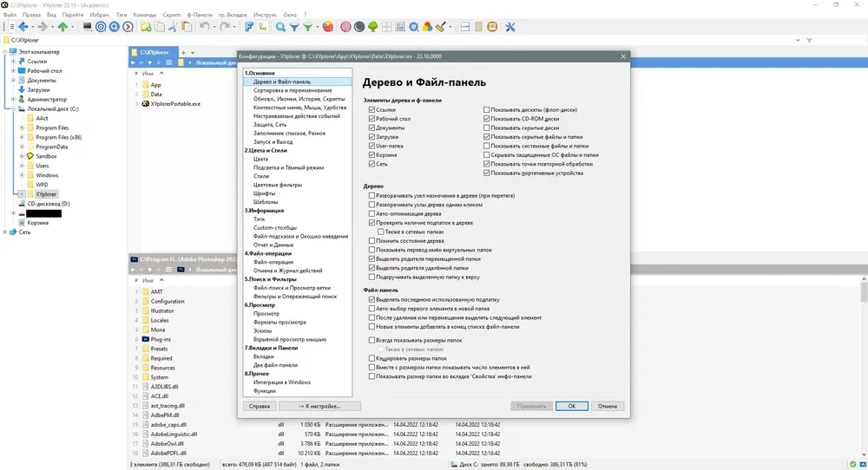Expand the Program Files tree node
The image size is (868, 470).
click(22, 127)
